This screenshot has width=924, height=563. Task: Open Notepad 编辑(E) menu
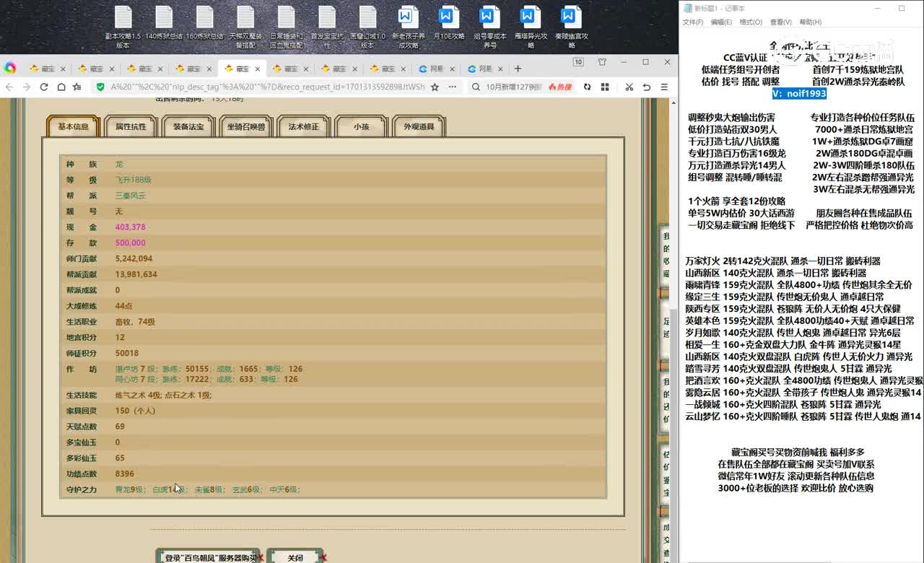[x=721, y=22]
